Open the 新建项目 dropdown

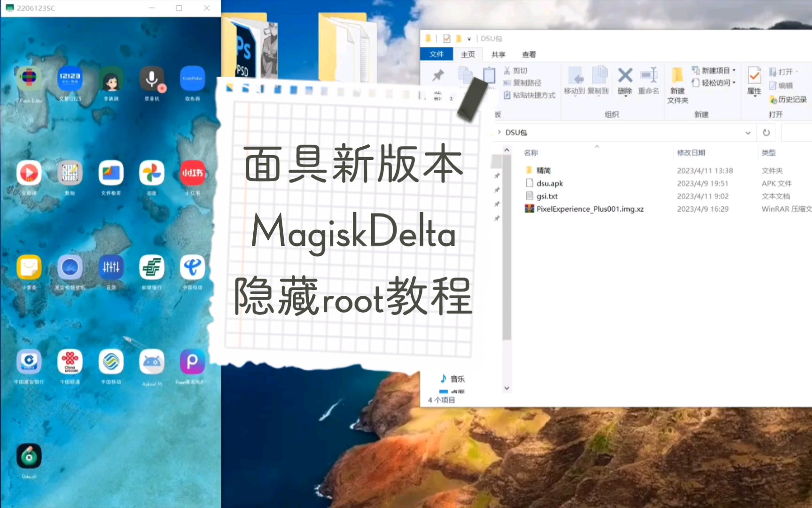coord(714,71)
